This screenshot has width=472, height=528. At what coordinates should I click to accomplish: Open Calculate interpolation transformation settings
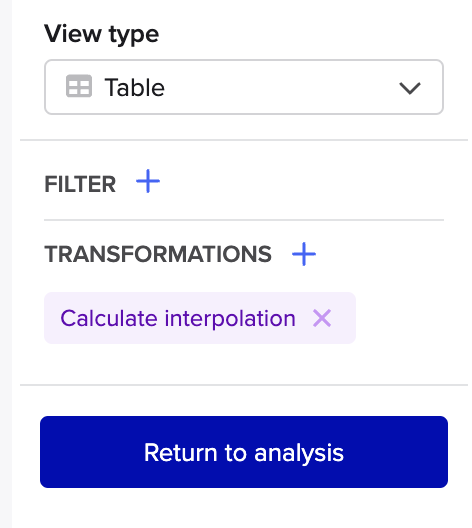[178, 318]
